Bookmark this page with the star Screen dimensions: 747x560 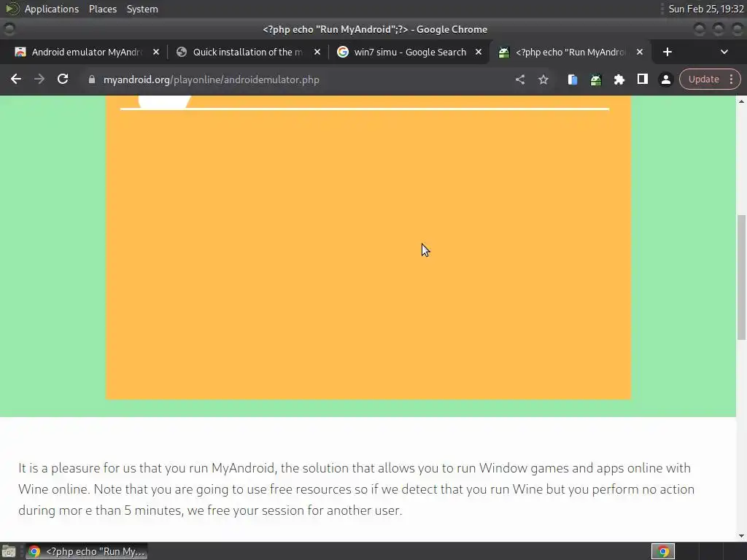(x=543, y=79)
